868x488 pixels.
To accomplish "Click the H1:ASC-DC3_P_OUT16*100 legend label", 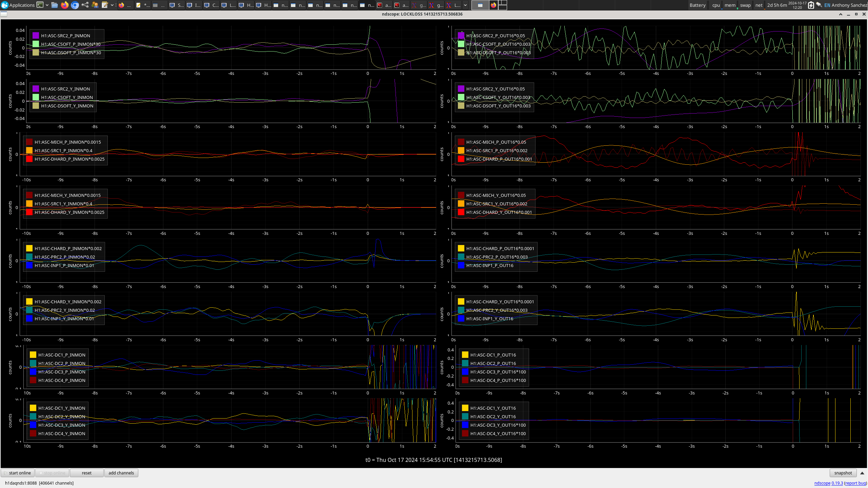I will [x=498, y=372].
